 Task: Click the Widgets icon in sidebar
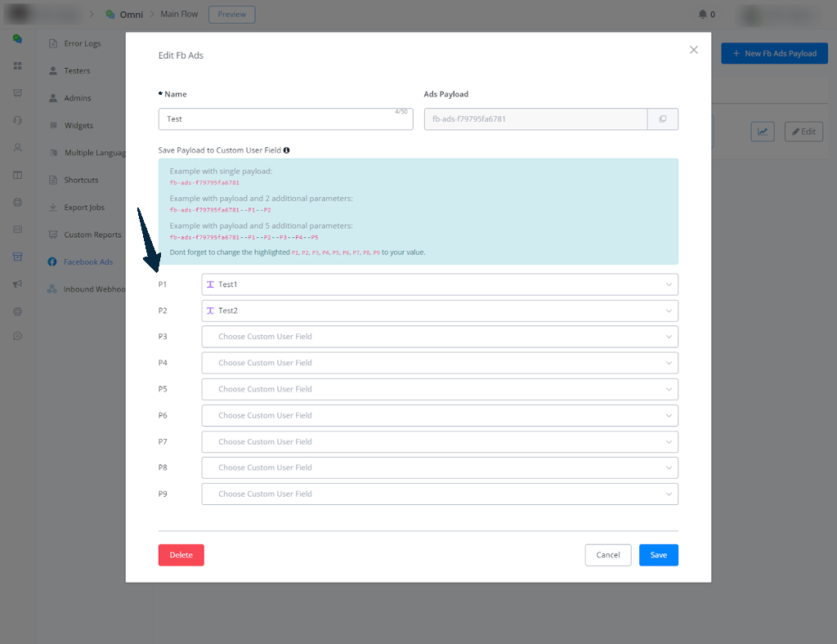click(53, 125)
